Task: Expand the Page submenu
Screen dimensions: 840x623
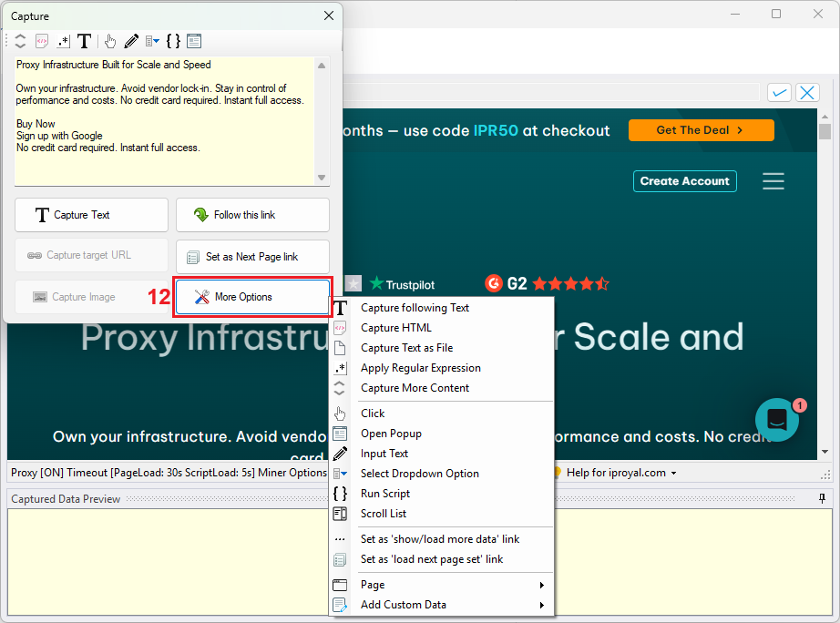Action: [x=452, y=585]
